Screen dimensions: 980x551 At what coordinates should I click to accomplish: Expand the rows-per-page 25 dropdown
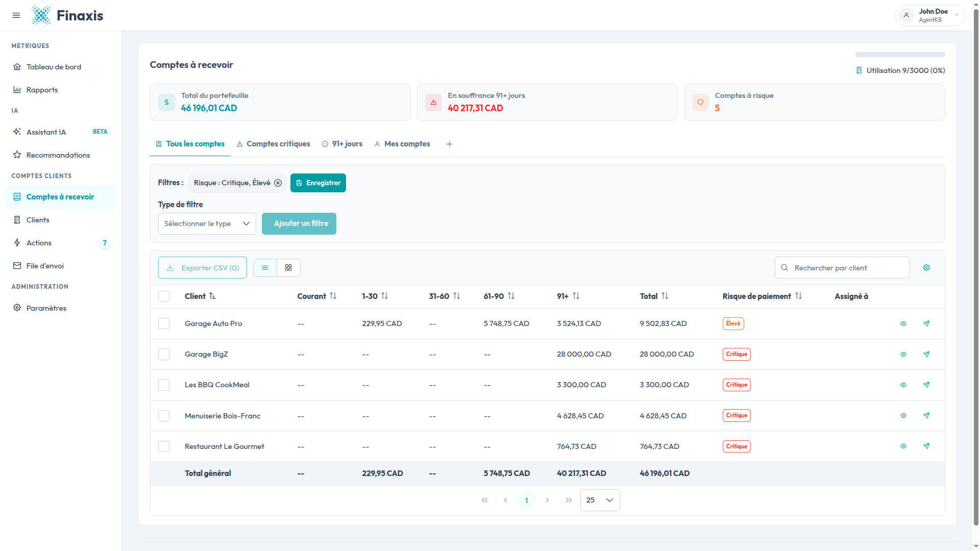pos(600,500)
